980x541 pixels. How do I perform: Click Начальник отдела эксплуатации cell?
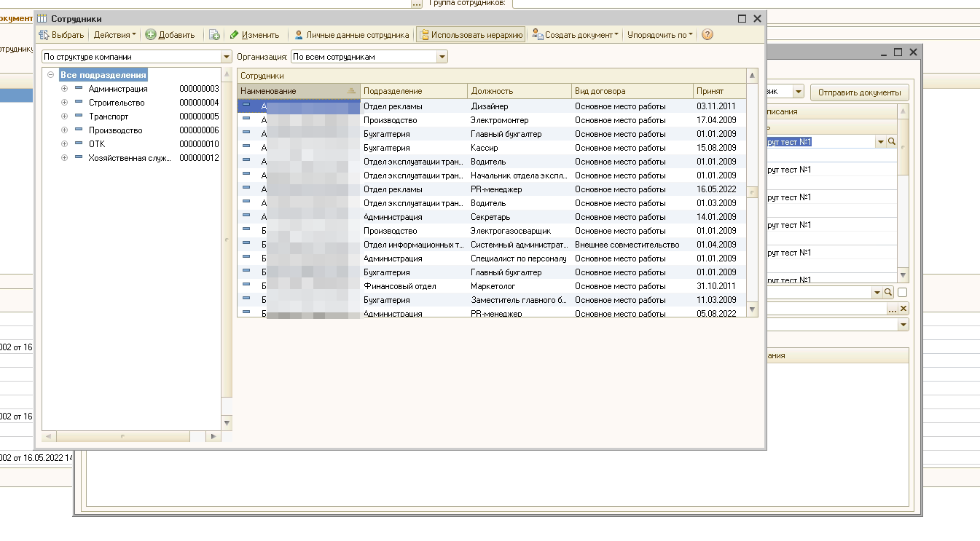pos(520,175)
